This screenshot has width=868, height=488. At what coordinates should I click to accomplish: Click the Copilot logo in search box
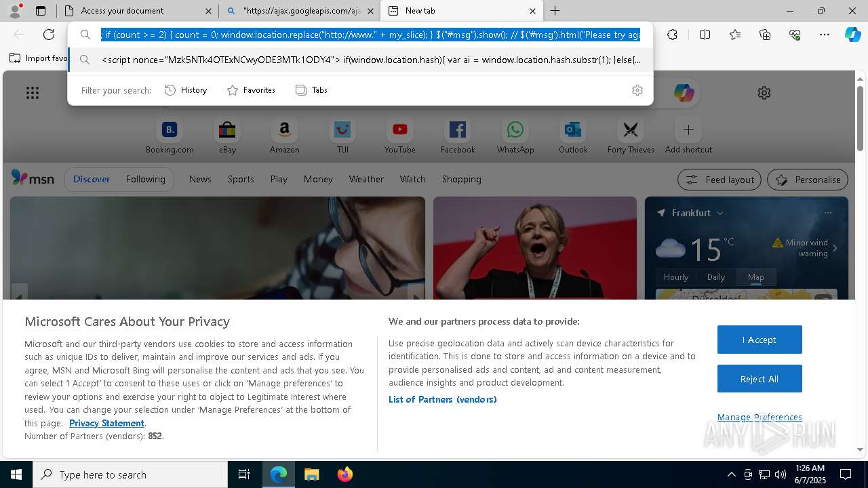[684, 93]
